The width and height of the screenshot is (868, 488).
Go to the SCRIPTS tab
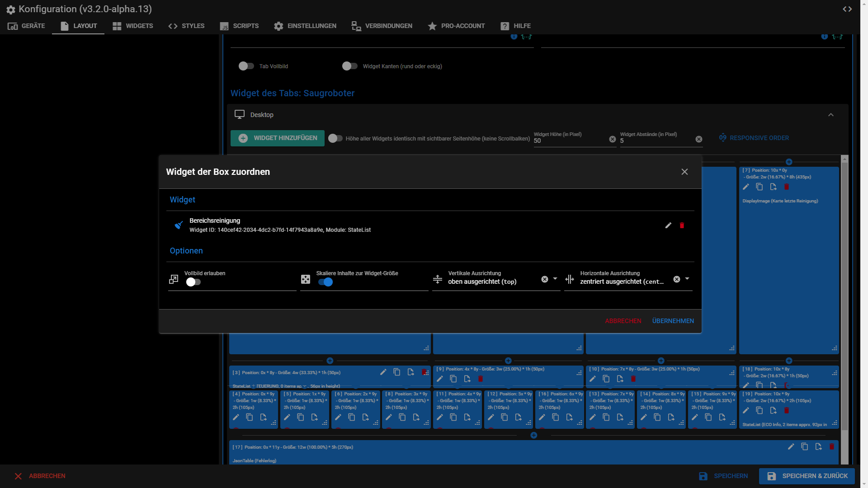click(239, 26)
